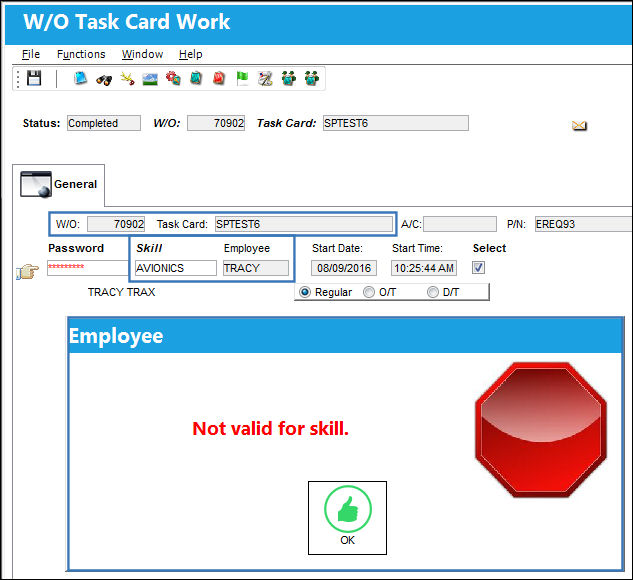Click the 'Not valid for skill.' message
Screen dimensions: 633x580
click(270, 429)
